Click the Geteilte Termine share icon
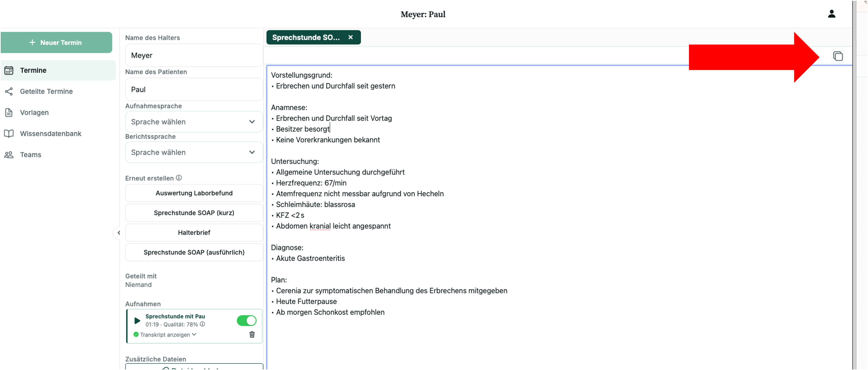The width and height of the screenshot is (868, 370). [9, 91]
